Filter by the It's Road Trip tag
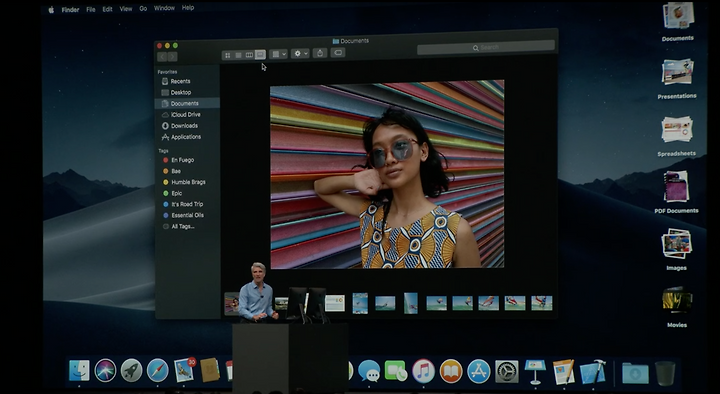The width and height of the screenshot is (720, 394). coord(187,204)
